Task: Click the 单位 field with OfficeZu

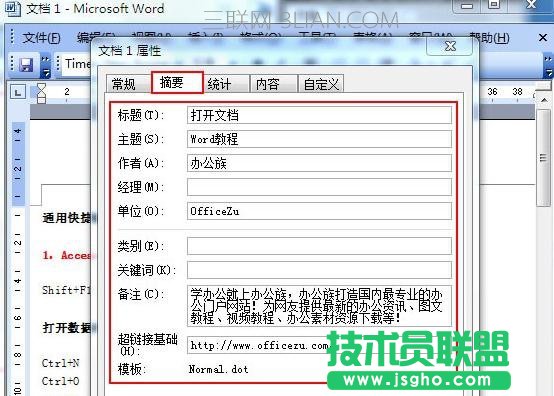Action: pyautogui.click(x=319, y=211)
